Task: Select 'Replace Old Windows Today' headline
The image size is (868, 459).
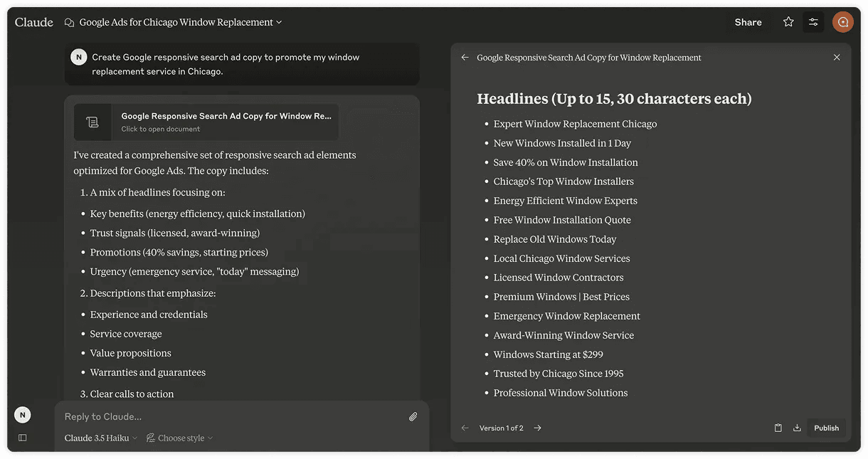Action: 555,239
